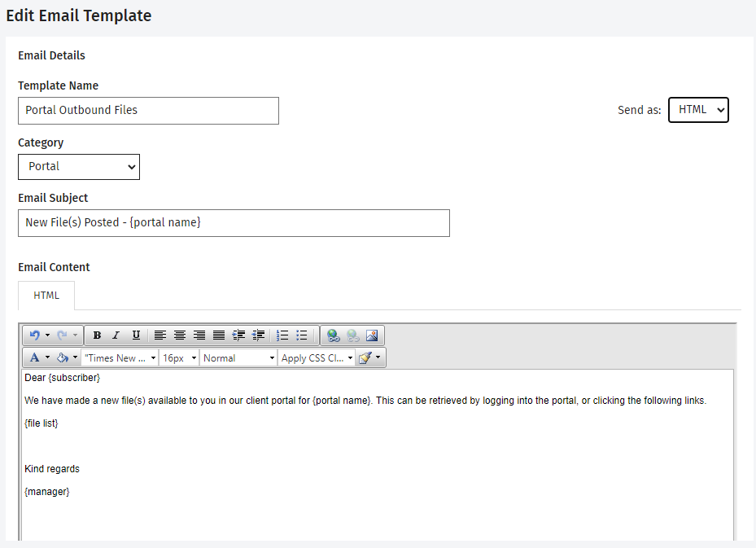The height and width of the screenshot is (548, 756).
Task: Open the font color dropdown arrow
Action: click(47, 357)
